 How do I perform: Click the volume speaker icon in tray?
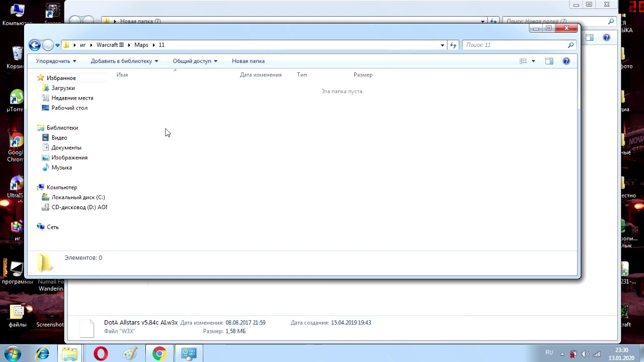(585, 354)
